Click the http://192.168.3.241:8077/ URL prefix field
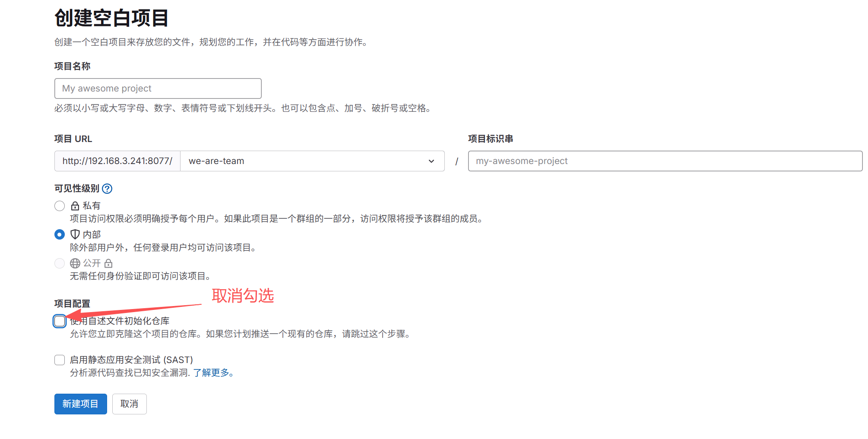 (117, 161)
